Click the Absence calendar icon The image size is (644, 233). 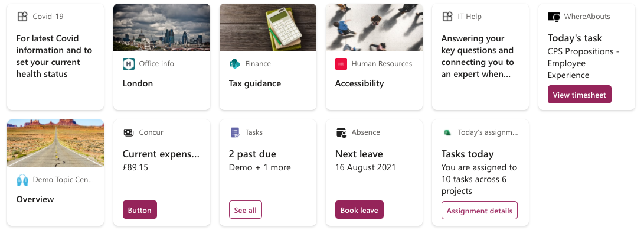341,132
